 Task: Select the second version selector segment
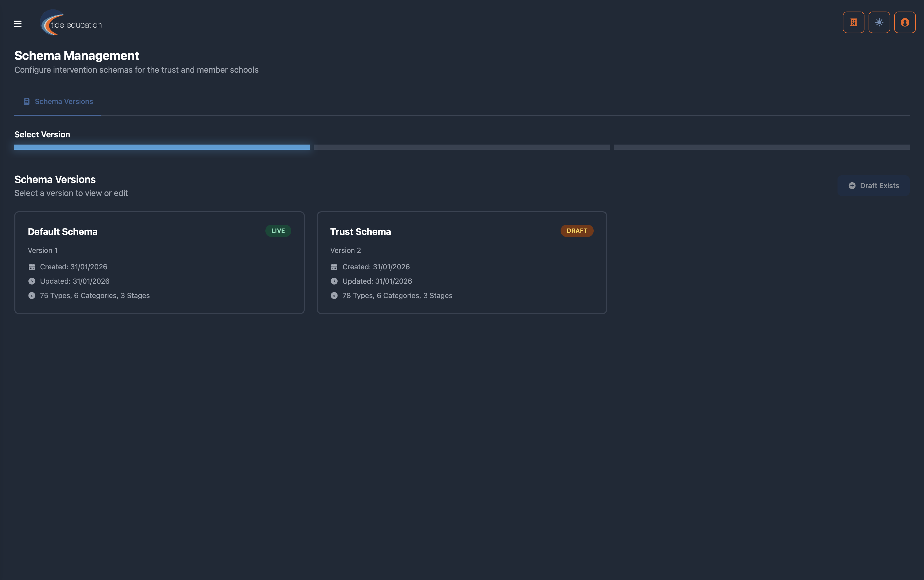(462, 147)
